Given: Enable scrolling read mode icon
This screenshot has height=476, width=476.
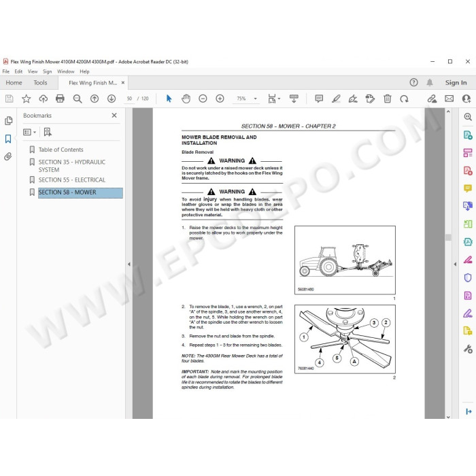Looking at the screenshot, I should click(x=294, y=99).
